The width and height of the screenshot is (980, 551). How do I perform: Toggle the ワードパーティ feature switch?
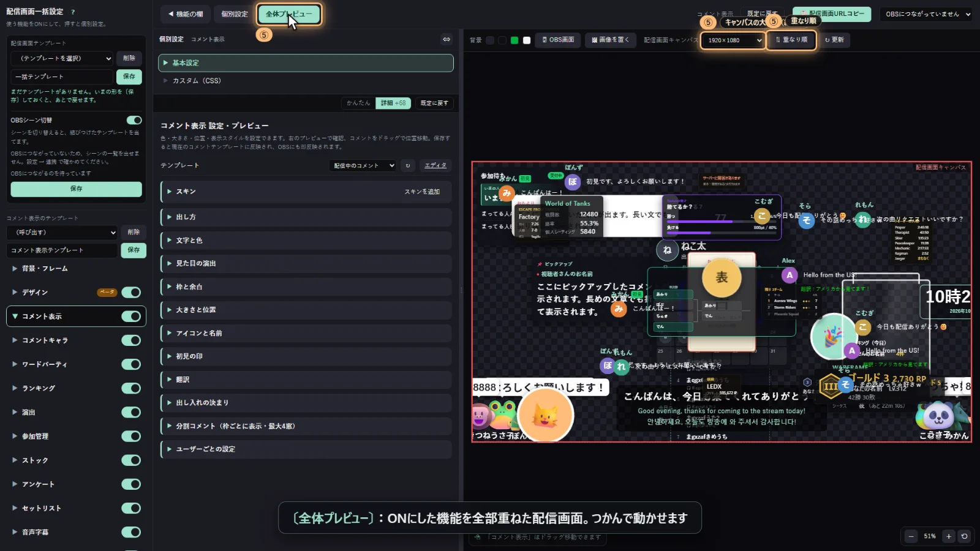pyautogui.click(x=131, y=364)
